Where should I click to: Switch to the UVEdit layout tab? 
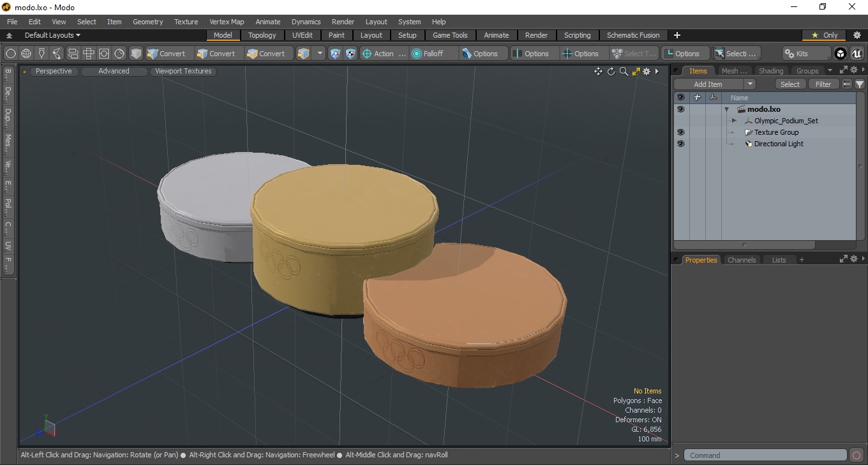303,35
